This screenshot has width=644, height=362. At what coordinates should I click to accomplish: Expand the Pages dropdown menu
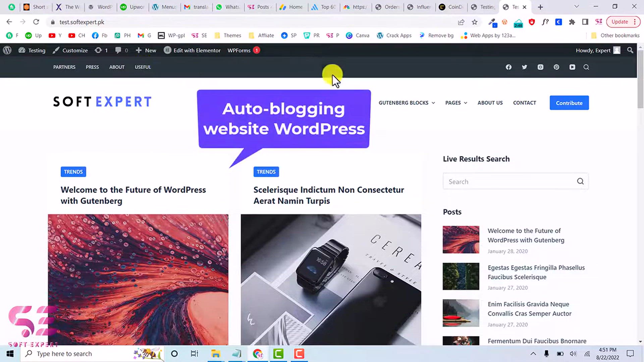click(456, 103)
